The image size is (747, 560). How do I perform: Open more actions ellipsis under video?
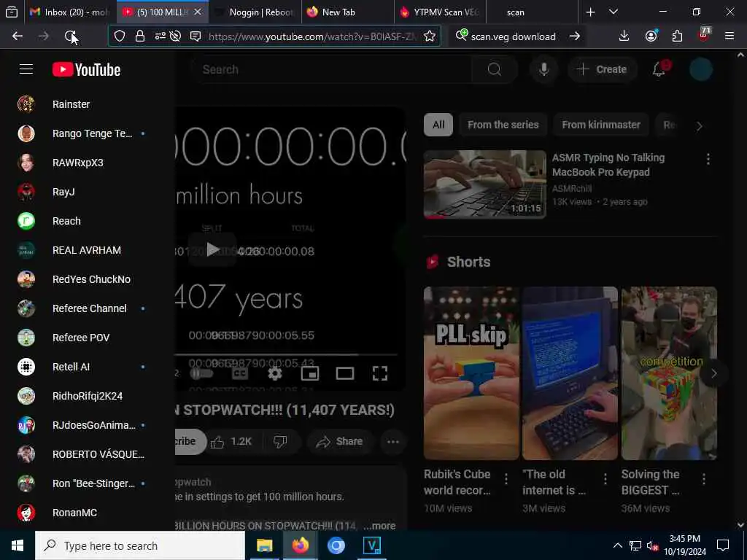coord(392,441)
